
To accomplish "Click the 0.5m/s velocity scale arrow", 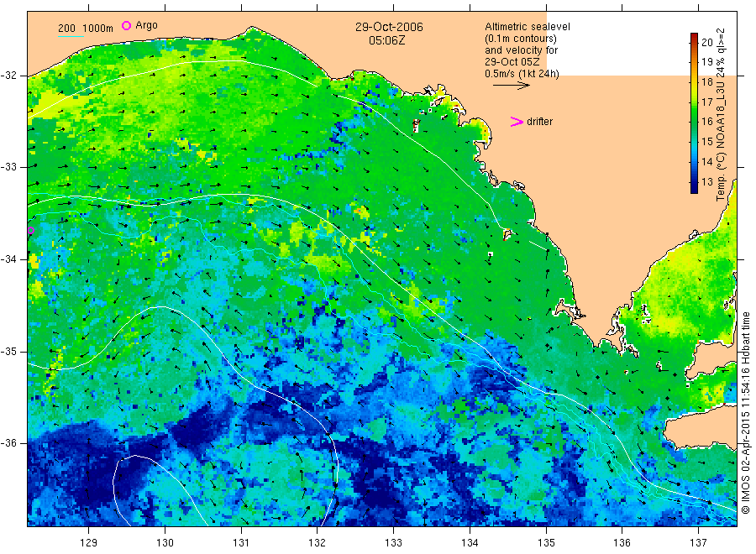I will pyautogui.click(x=511, y=86).
